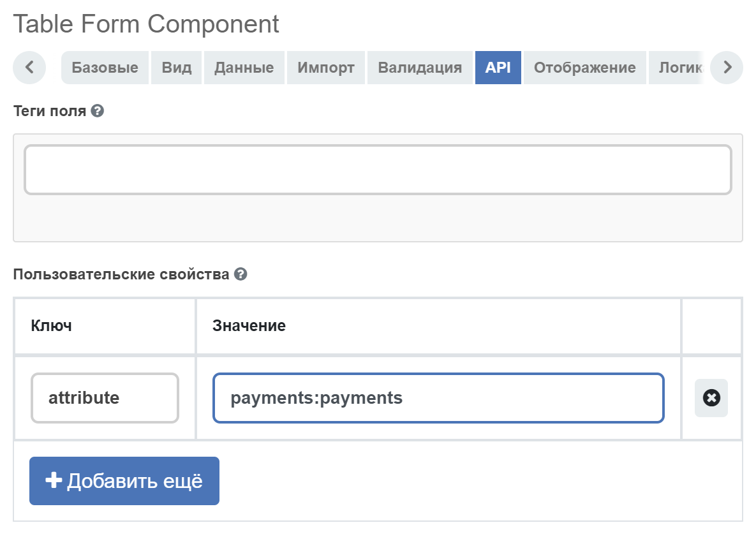Click the Теги поля label
756x546 pixels.
50,111
